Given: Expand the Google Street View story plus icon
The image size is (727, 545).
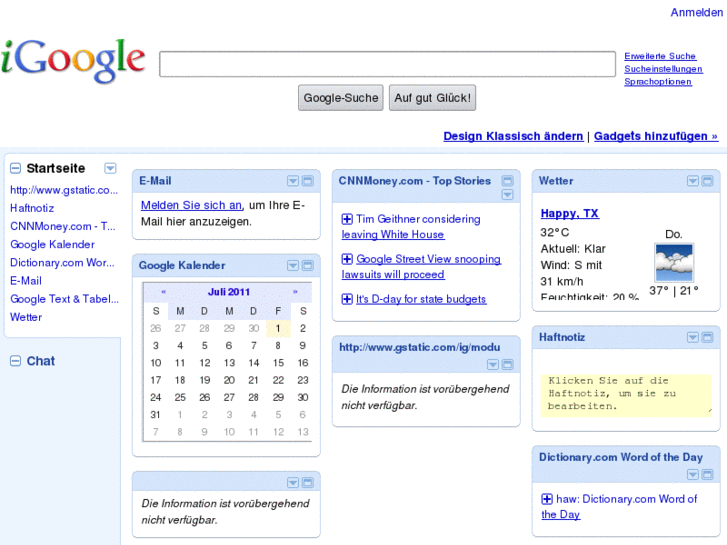Looking at the screenshot, I should (x=347, y=259).
